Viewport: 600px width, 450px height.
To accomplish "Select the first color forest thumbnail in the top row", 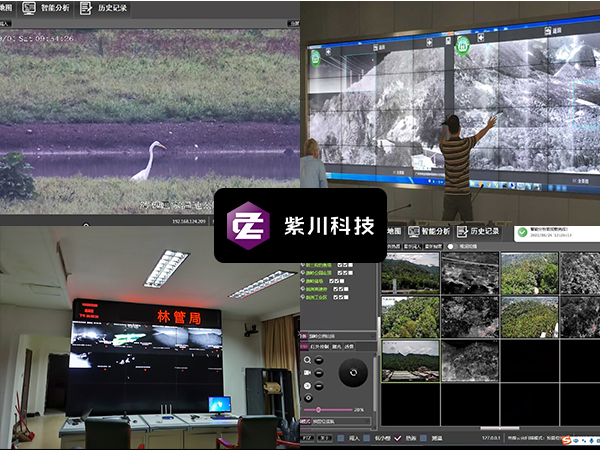I will click(x=410, y=273).
